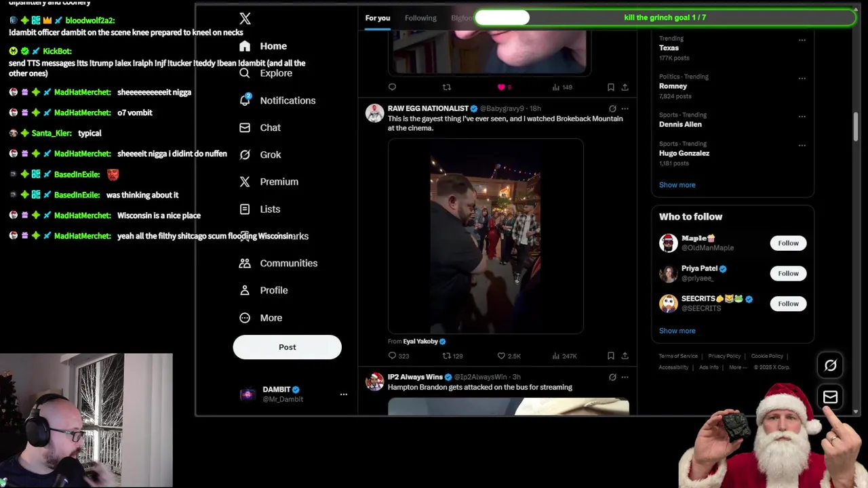Open Privacy Policy footer link
868x488 pixels.
click(724, 356)
